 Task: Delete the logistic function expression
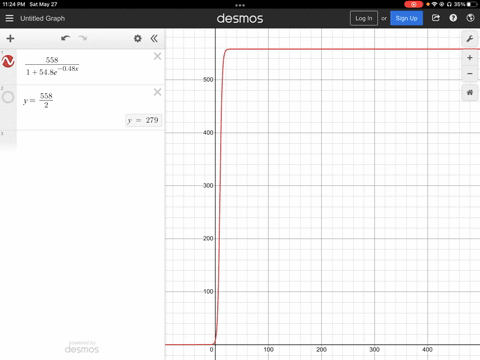(157, 56)
